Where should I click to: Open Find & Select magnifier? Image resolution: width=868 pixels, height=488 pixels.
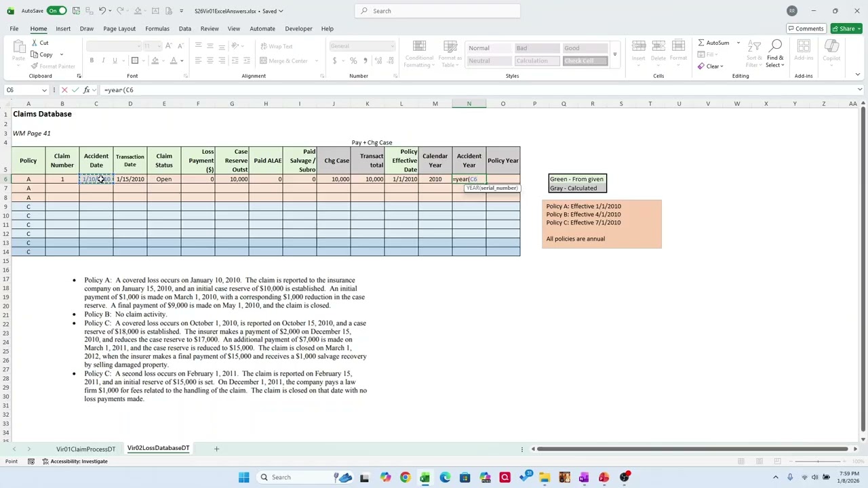776,54
